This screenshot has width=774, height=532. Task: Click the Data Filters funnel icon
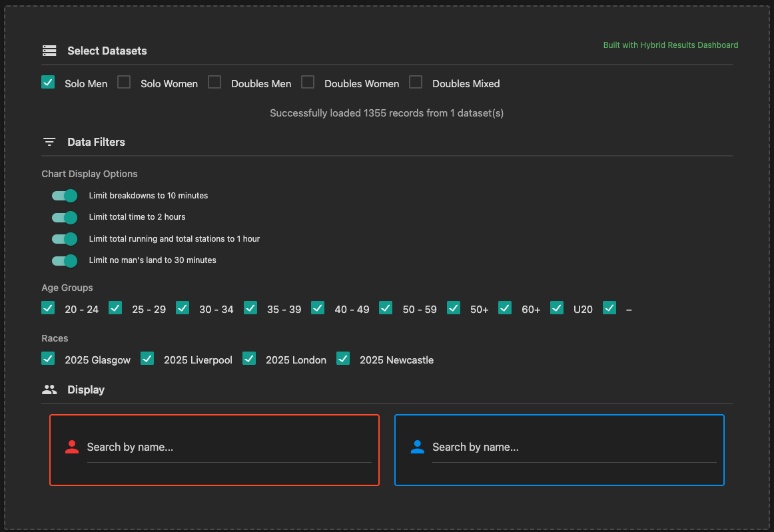(x=49, y=141)
